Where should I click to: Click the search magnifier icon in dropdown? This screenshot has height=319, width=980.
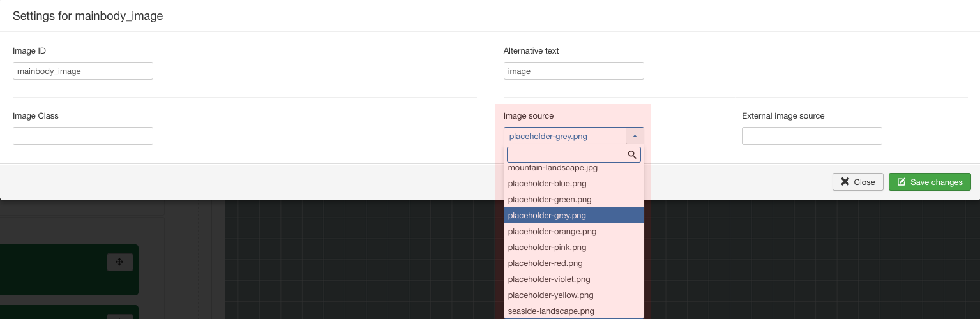[x=632, y=154]
